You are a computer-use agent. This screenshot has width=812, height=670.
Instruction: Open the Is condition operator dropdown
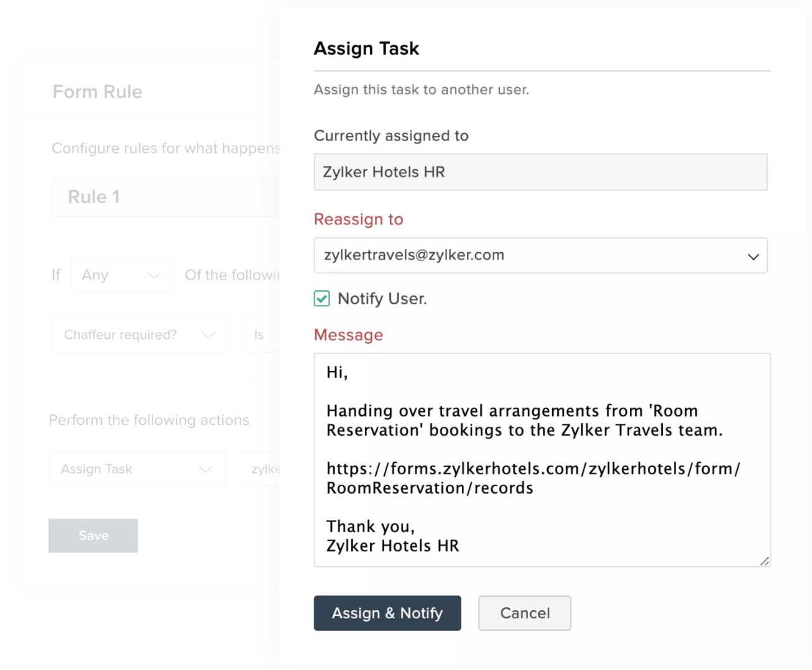[260, 335]
